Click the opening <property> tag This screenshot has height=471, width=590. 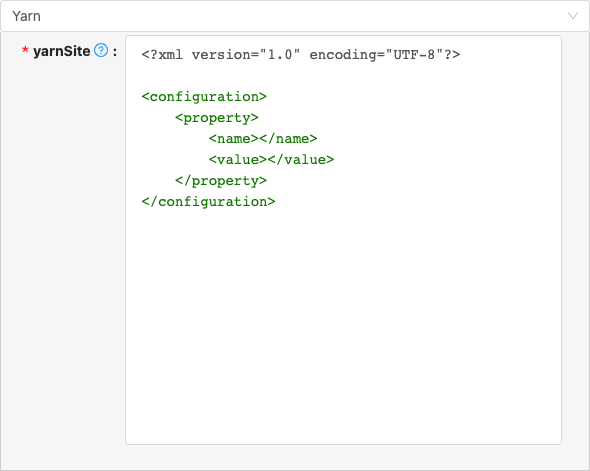point(217,118)
